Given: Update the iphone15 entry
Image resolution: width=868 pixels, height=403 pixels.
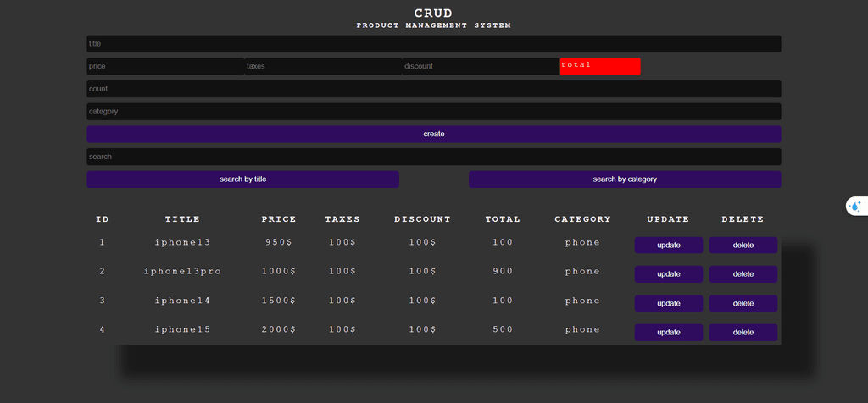Looking at the screenshot, I should pyautogui.click(x=669, y=332).
